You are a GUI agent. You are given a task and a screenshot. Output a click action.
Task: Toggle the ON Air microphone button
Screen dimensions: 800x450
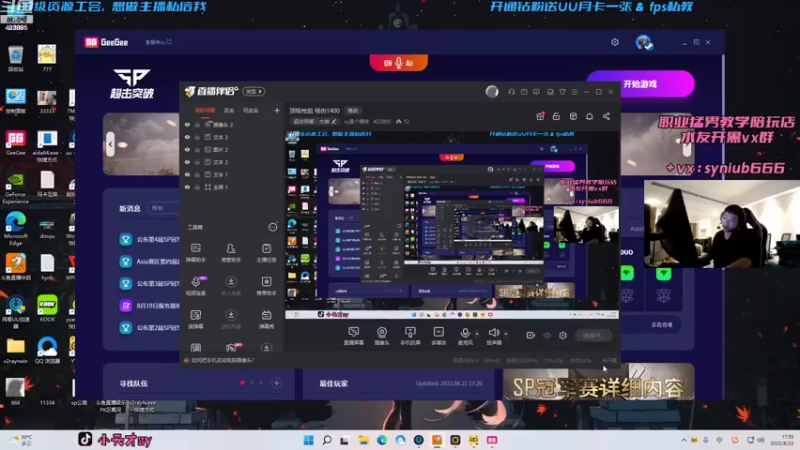(x=398, y=63)
